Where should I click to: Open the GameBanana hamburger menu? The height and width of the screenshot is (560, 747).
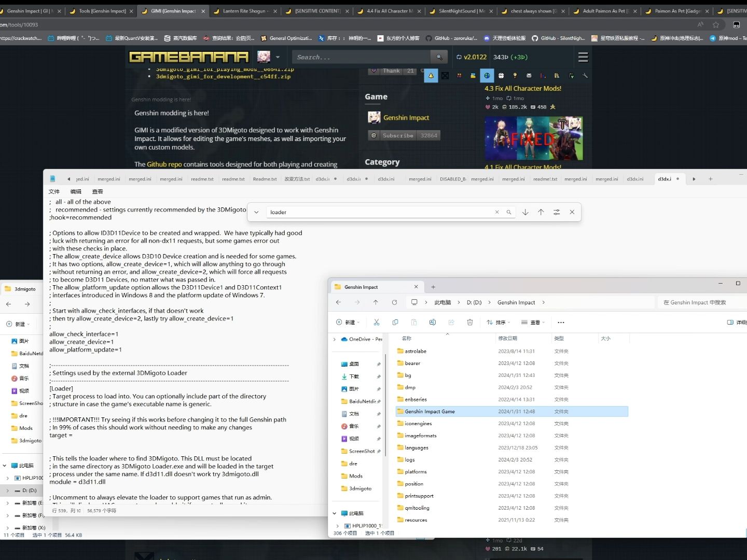(583, 57)
